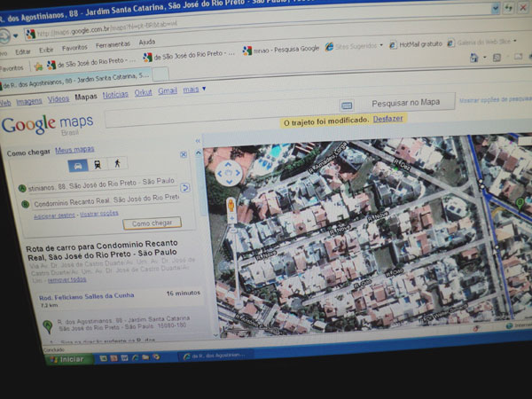Open the Exibir menu
532x399 pixels.
[46, 50]
